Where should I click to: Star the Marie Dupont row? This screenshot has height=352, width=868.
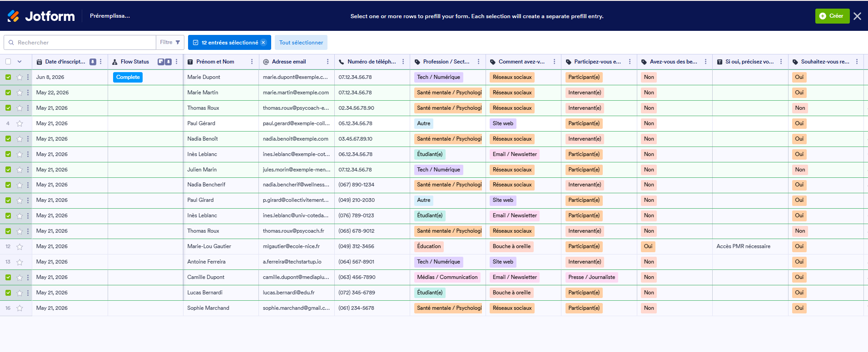click(x=20, y=77)
